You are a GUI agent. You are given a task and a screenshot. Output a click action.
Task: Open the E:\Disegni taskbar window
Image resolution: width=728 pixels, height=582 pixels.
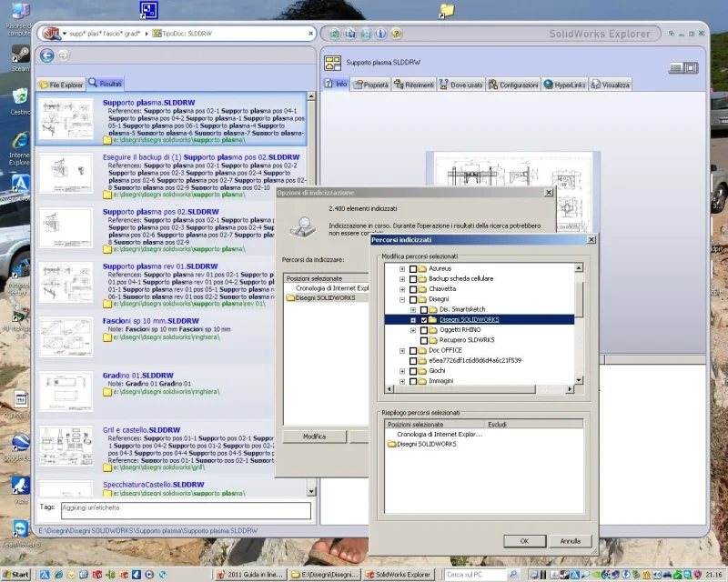pyautogui.click(x=324, y=575)
